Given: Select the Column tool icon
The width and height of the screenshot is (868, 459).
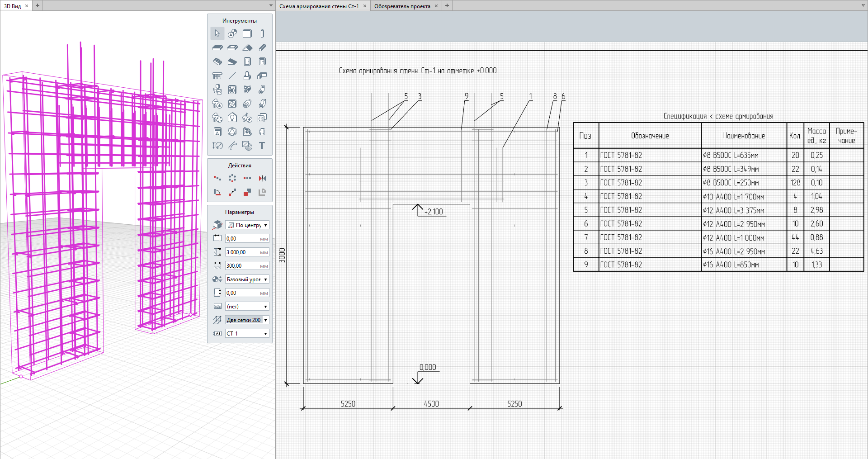Looking at the screenshot, I should pyautogui.click(x=262, y=33).
